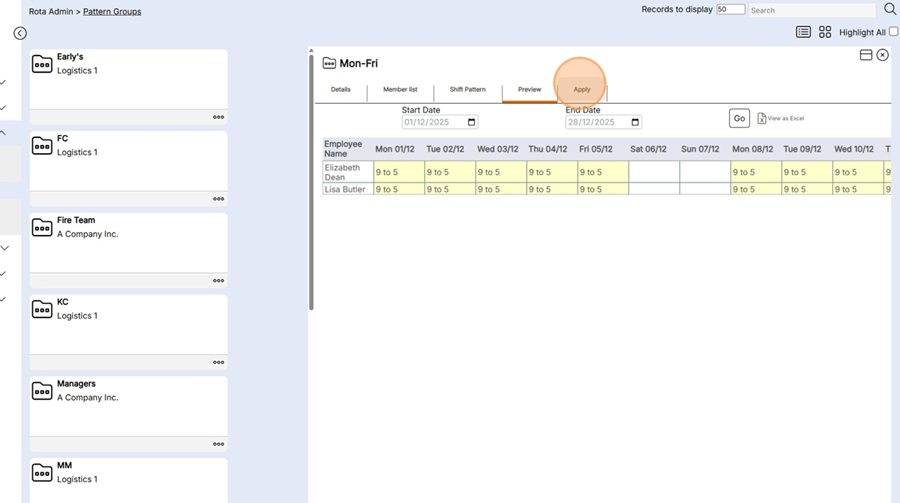Click the FC folder icon
Screen dimensions: 900x503
(x=42, y=146)
